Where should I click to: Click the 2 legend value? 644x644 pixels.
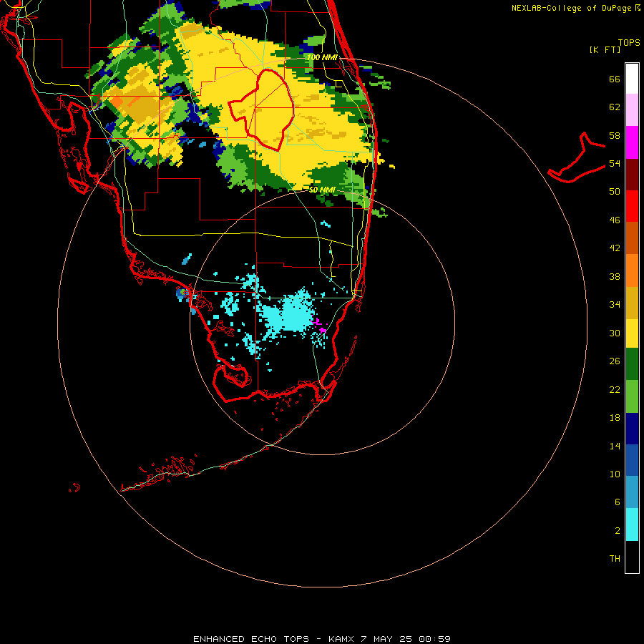click(617, 531)
